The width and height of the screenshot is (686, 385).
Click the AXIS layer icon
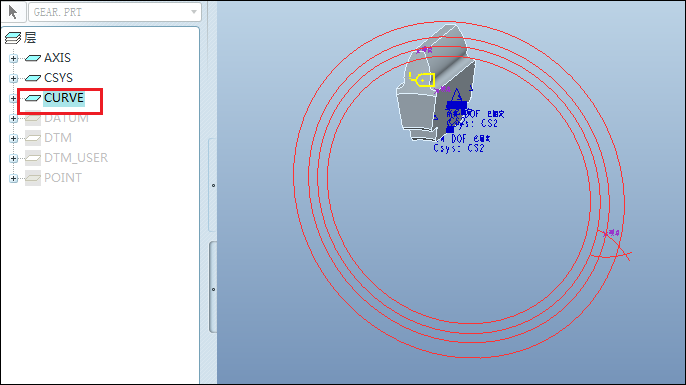33,58
